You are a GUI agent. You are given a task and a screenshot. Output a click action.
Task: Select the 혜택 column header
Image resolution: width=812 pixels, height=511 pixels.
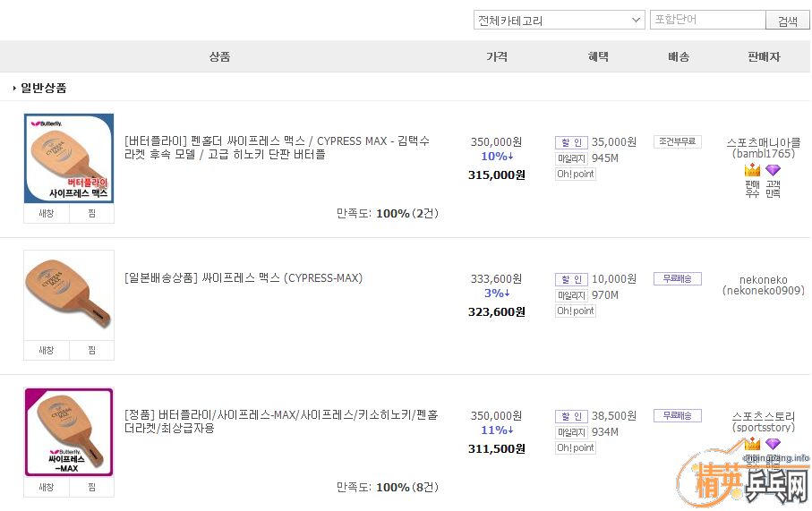[598, 56]
